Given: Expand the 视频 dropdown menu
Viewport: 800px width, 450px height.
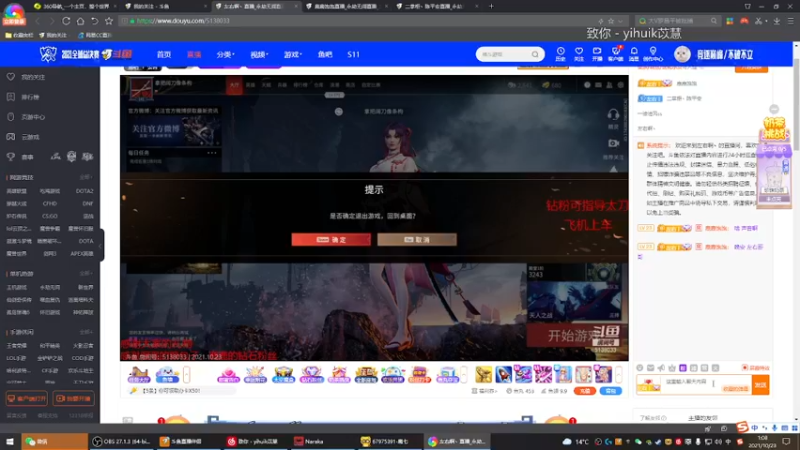Looking at the screenshot, I should [x=259, y=55].
